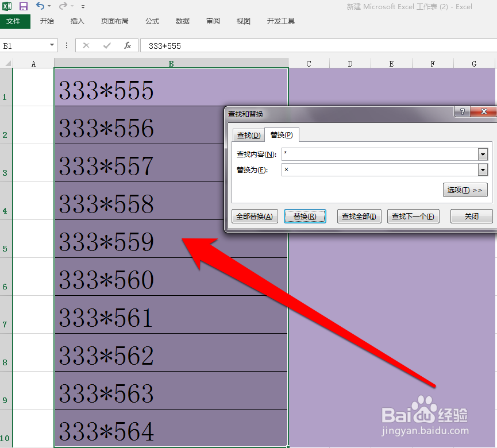The image size is (497, 448).
Task: Select row 5 header
Action: (6, 238)
